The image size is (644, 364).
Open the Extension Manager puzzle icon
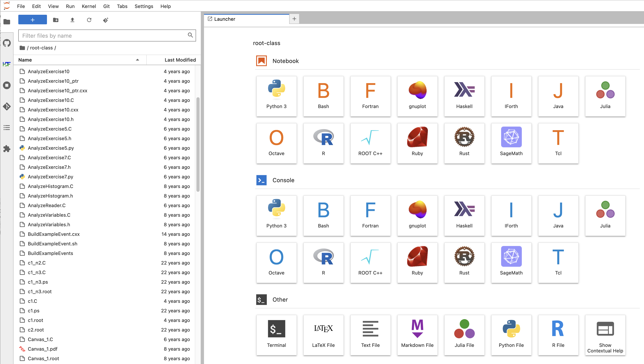(x=7, y=149)
